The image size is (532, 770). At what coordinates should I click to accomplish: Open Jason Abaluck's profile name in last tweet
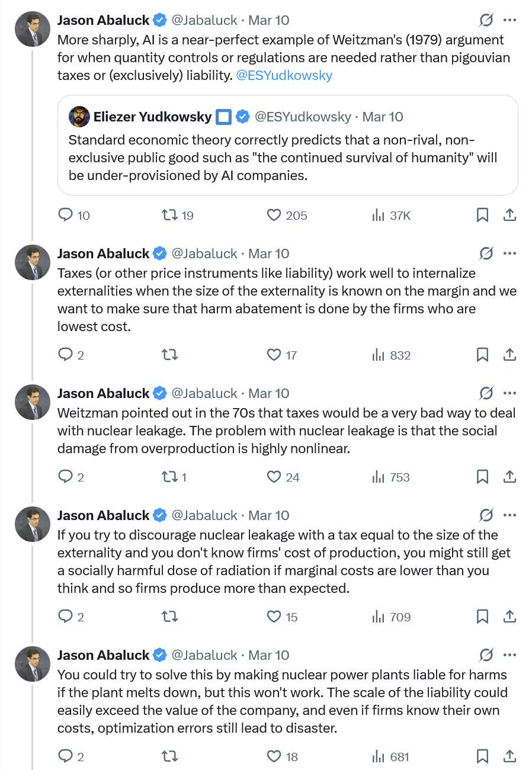[103, 655]
